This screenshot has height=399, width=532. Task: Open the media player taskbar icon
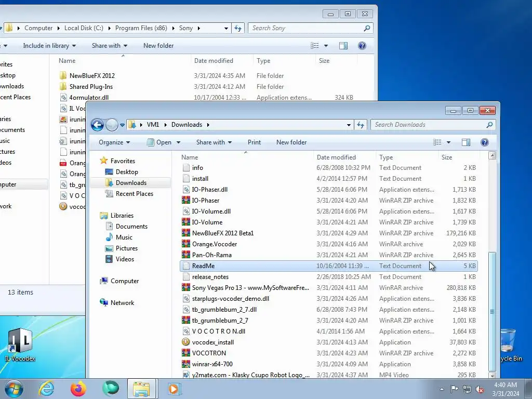[174, 389]
